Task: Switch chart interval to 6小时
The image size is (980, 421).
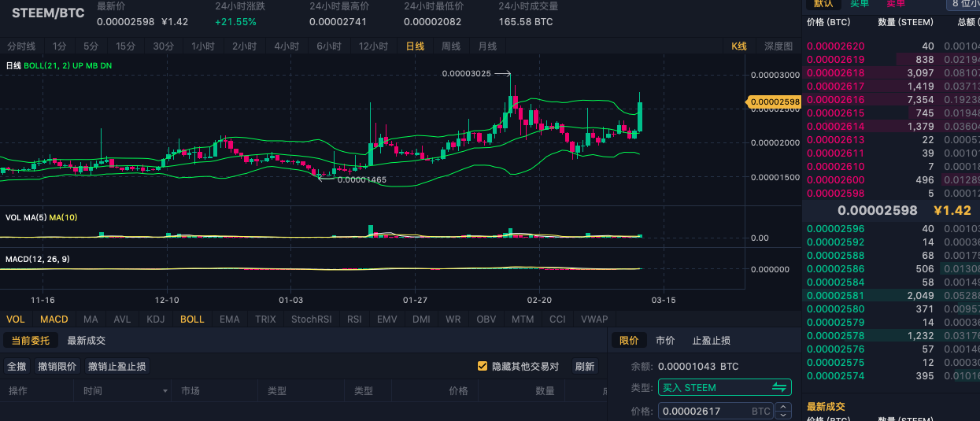Action: 329,46
